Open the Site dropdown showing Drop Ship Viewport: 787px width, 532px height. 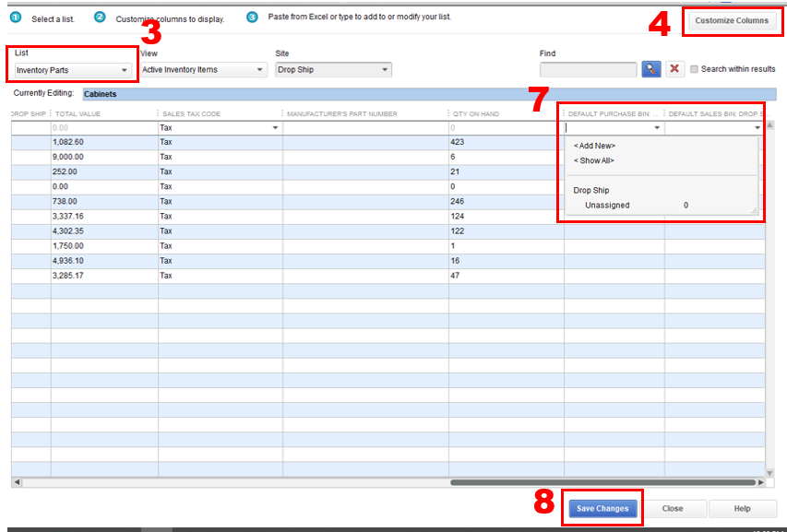(333, 70)
